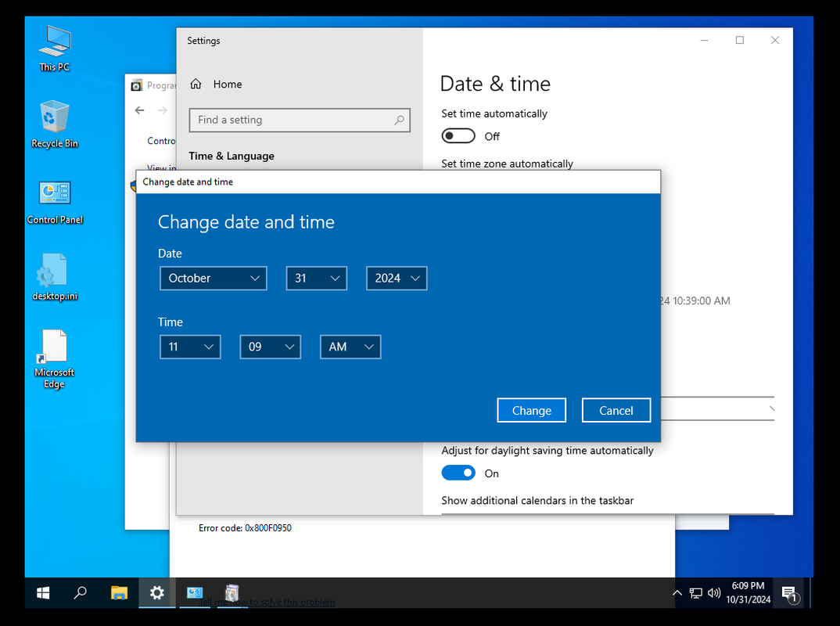Close the Settings window
This screenshot has height=626, width=840.
[x=775, y=40]
